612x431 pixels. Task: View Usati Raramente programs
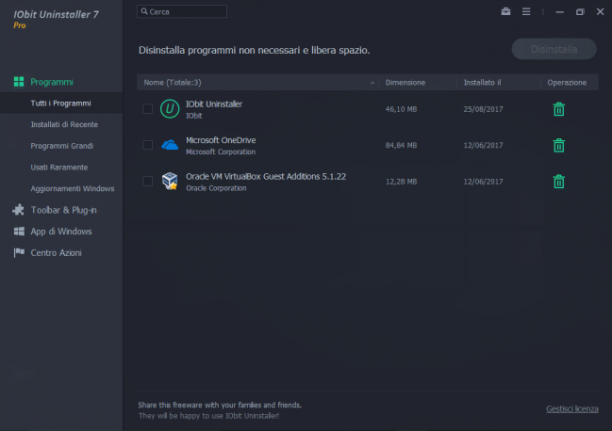pyautogui.click(x=59, y=167)
